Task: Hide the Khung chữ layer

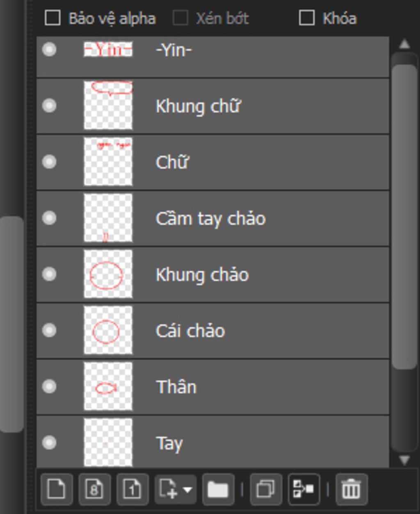Action: click(x=49, y=105)
